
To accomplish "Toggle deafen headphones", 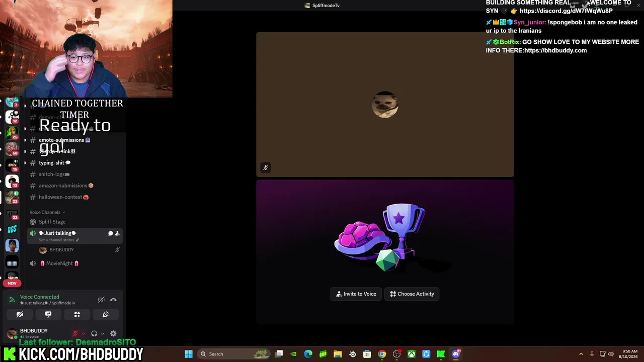I will tap(94, 333).
